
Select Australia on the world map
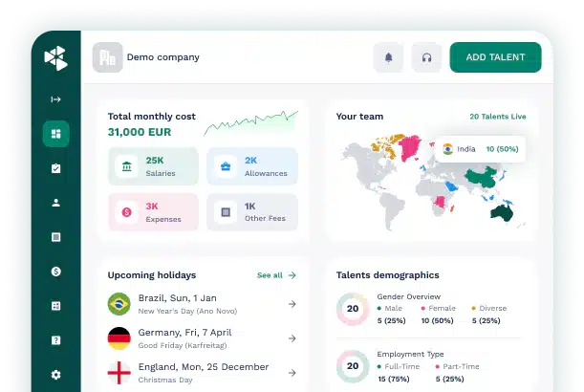(502, 213)
